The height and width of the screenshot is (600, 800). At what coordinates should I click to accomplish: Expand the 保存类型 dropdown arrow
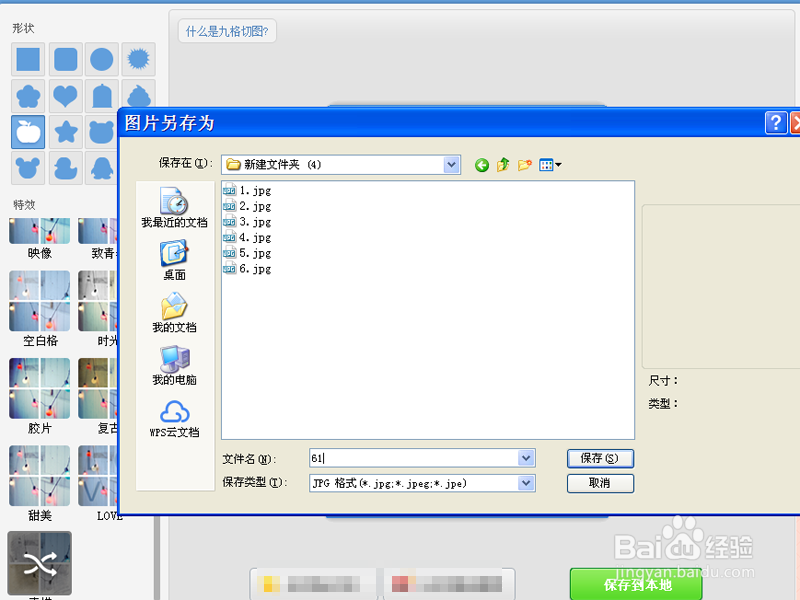(x=526, y=483)
